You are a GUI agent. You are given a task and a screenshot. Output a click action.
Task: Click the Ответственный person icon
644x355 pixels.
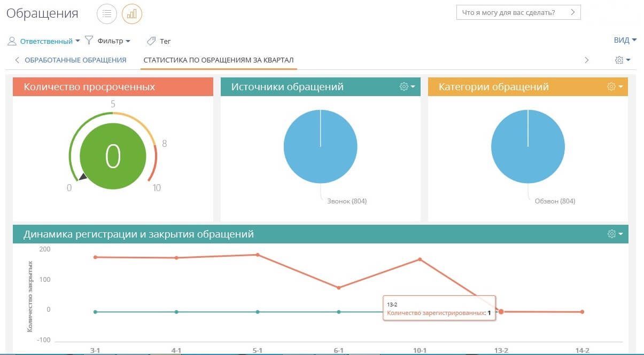[x=12, y=41]
